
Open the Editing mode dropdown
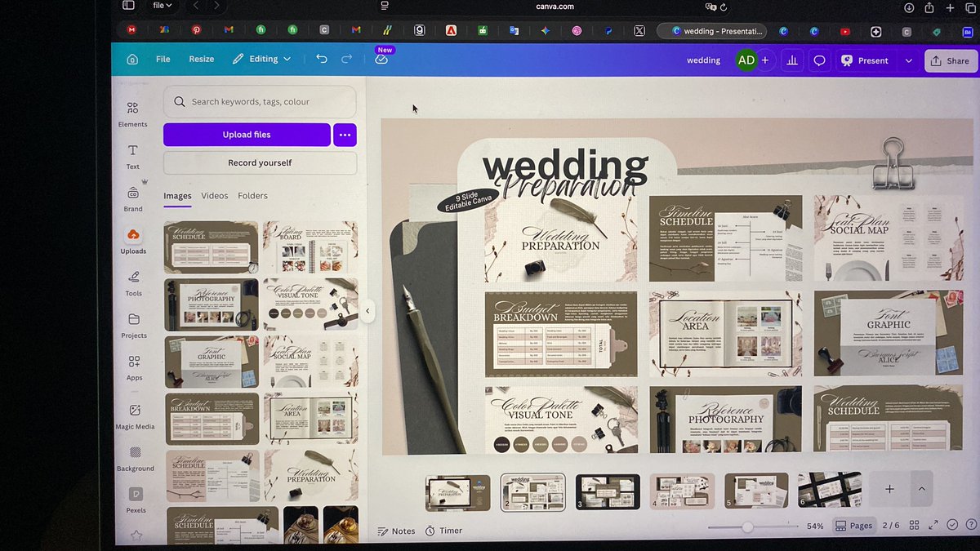262,59
